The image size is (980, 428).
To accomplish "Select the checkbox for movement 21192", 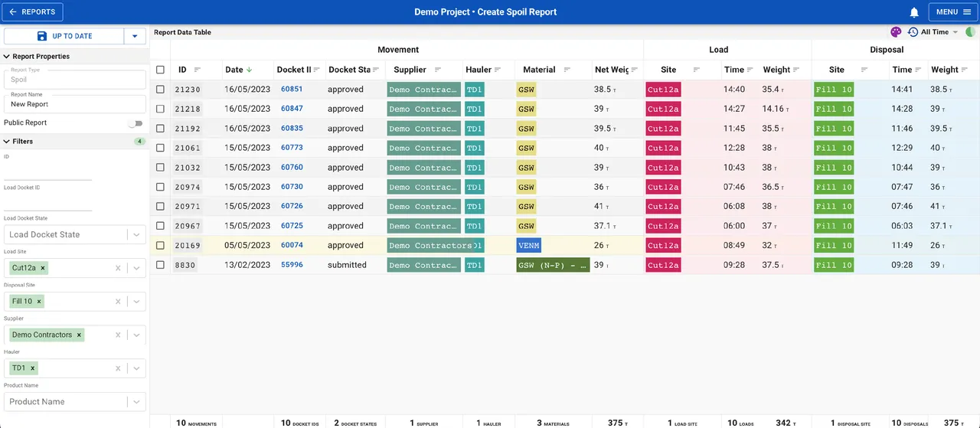I will pos(160,129).
